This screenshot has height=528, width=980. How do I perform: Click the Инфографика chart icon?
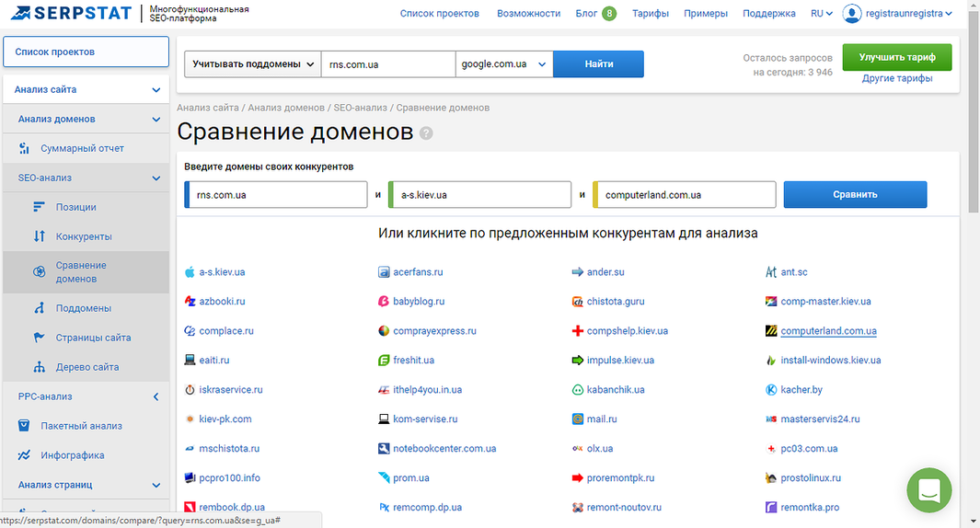click(x=24, y=455)
